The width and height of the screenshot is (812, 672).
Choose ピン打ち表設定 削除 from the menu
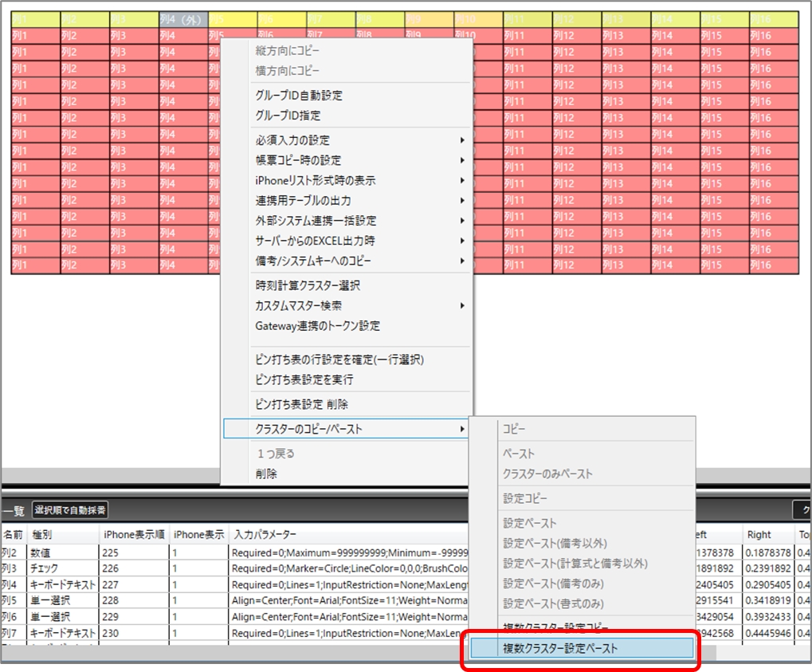click(x=301, y=404)
